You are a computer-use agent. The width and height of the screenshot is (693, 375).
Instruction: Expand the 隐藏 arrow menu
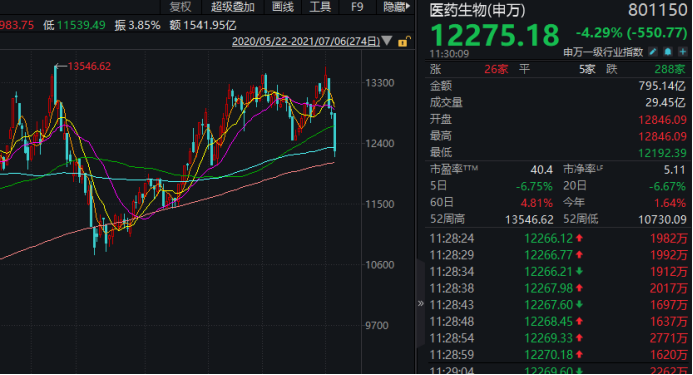(396, 7)
